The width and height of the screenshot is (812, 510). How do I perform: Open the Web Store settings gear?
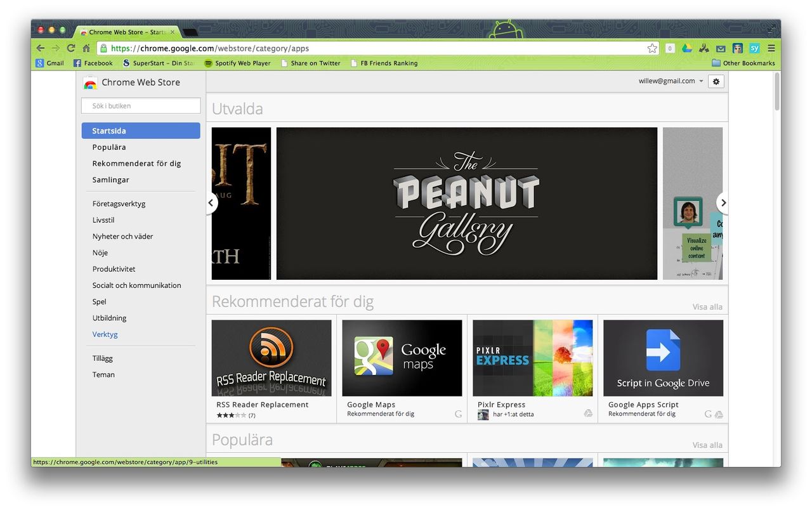tap(716, 81)
